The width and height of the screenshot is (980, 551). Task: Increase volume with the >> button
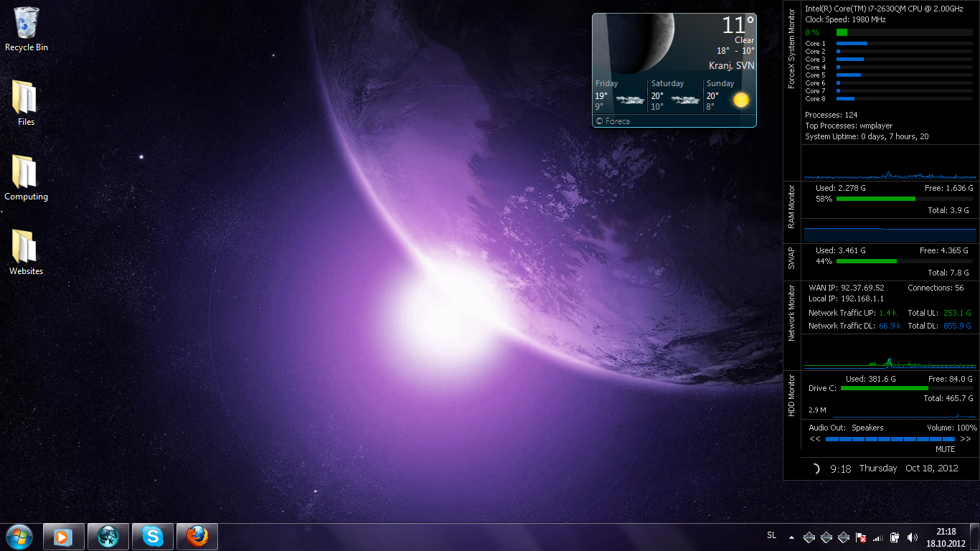[x=965, y=438]
